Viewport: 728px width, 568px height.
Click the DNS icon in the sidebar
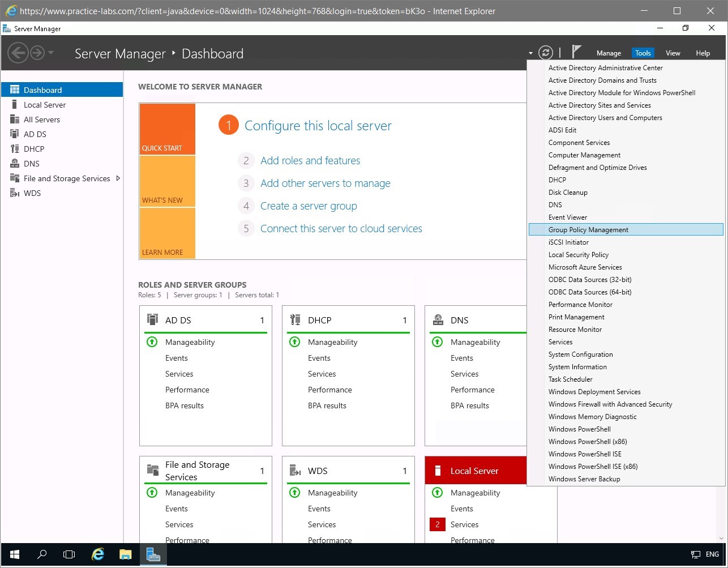point(15,164)
